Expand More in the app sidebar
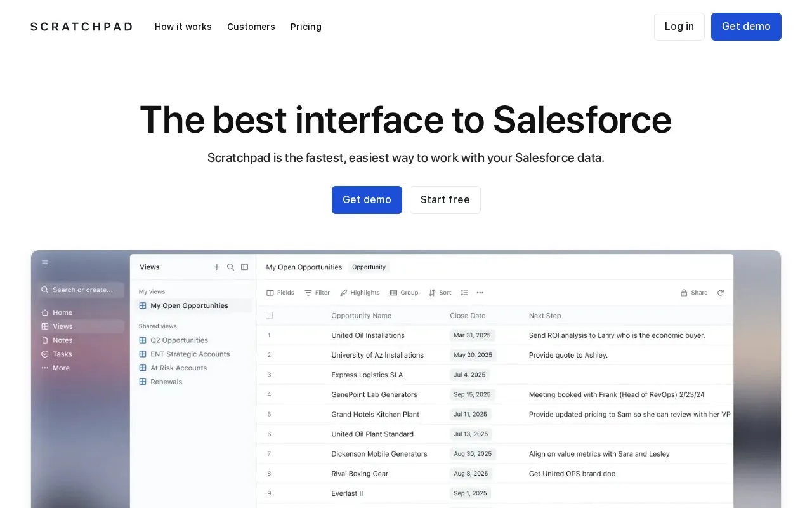 [56, 368]
